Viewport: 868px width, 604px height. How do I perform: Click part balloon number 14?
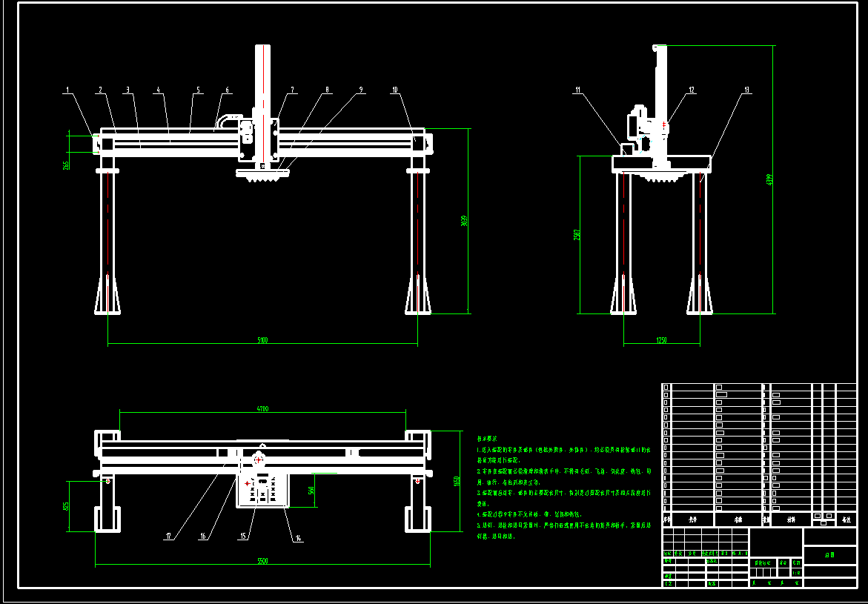coord(299,537)
